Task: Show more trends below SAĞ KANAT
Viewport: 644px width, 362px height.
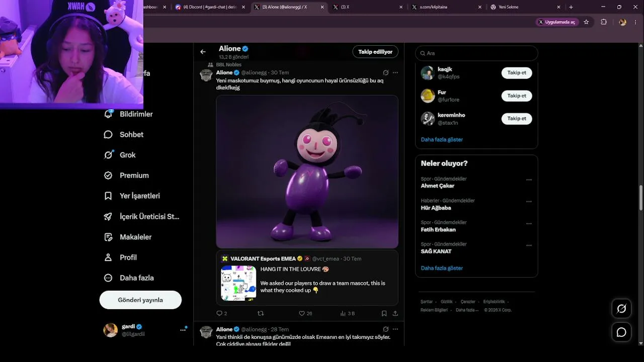Action: [x=442, y=268]
